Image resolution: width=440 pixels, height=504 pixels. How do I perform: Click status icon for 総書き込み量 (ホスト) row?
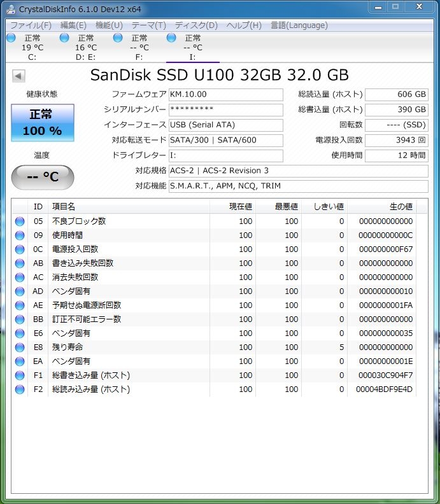tap(20, 375)
